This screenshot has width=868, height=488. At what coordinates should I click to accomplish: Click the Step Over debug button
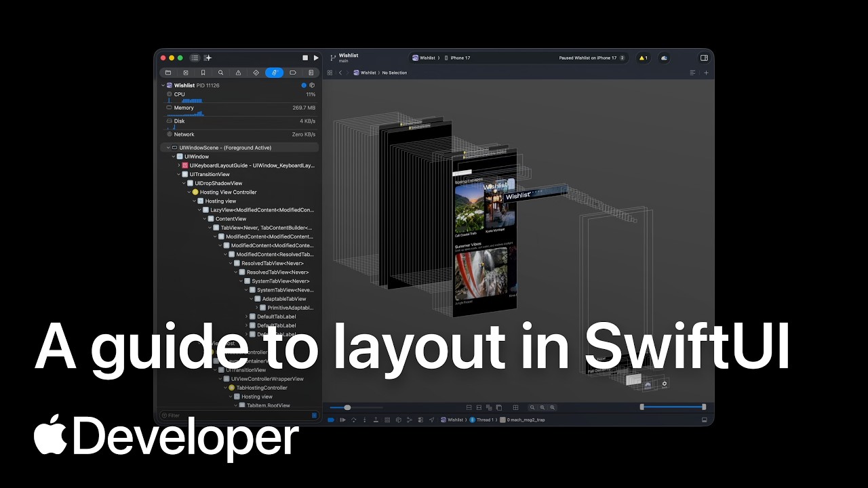click(353, 420)
